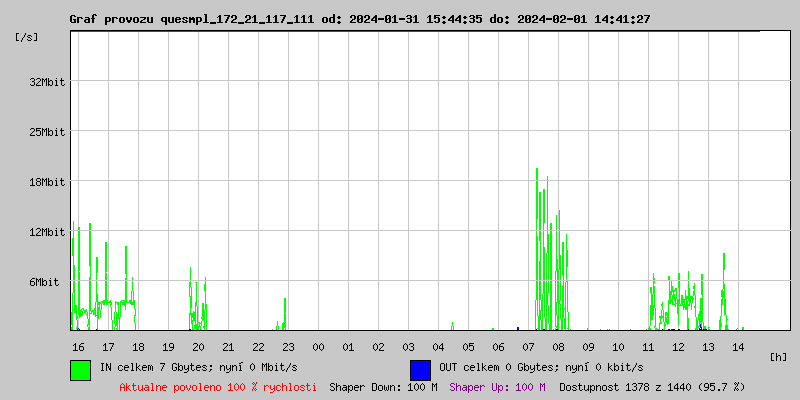Viewport: 800px width, 400px height.
Task: Click hour 20 on the time axis
Action: pyautogui.click(x=198, y=346)
